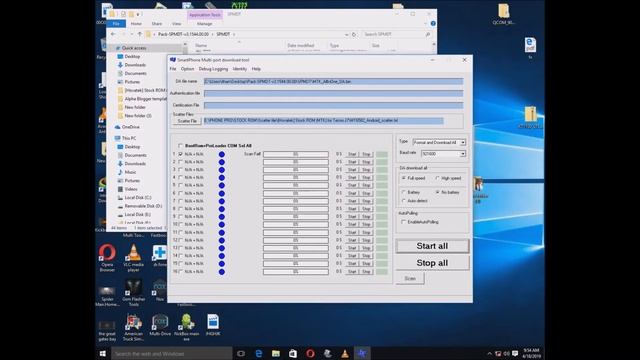Open the great gatsby desktop icon
640x360 pixels.
pyautogui.click(x=107, y=330)
